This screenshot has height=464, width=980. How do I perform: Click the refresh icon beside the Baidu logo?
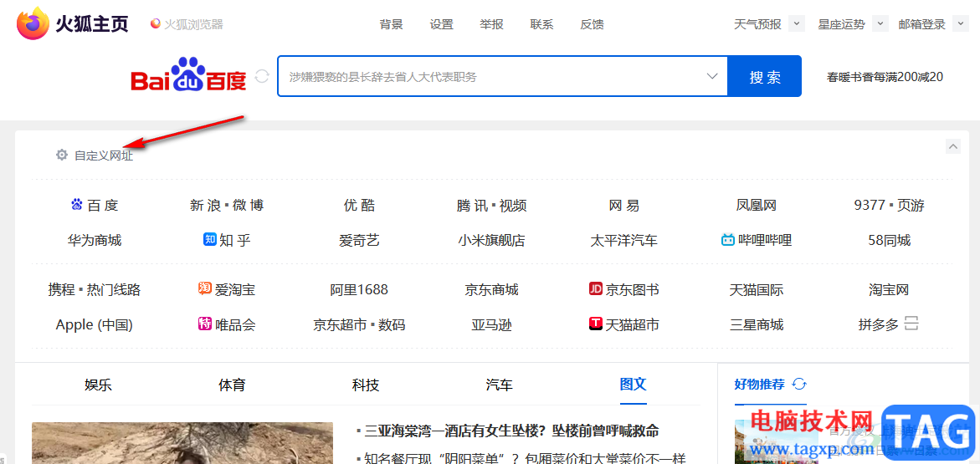pos(262,76)
